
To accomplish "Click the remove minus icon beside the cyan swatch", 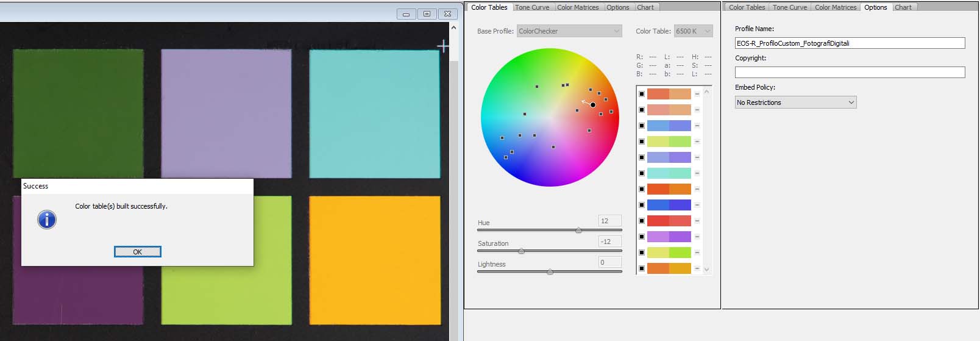I will tap(697, 173).
